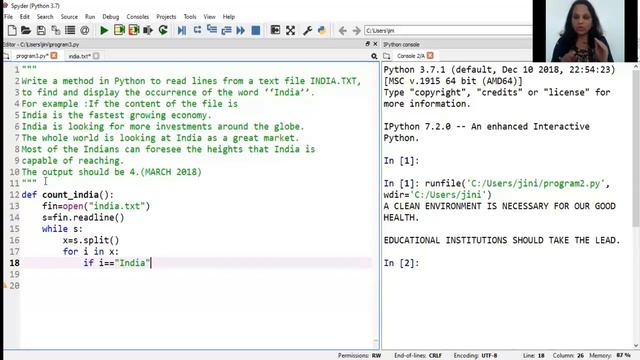The width and height of the screenshot is (640, 360).
Task: Debug step return icon
Action: (226, 30)
